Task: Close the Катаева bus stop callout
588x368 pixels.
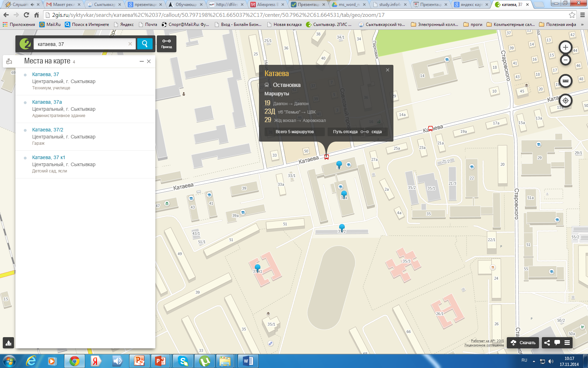Action: 387,70
